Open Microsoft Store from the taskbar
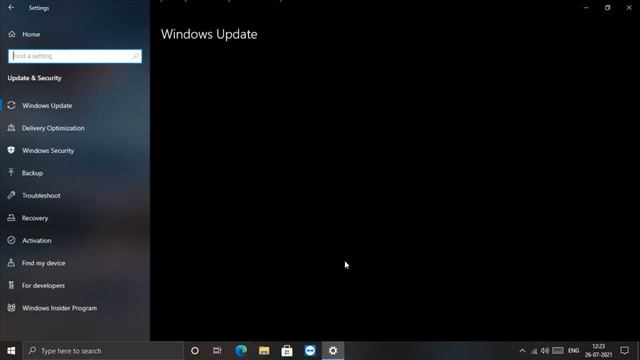640x360 pixels. tap(287, 351)
